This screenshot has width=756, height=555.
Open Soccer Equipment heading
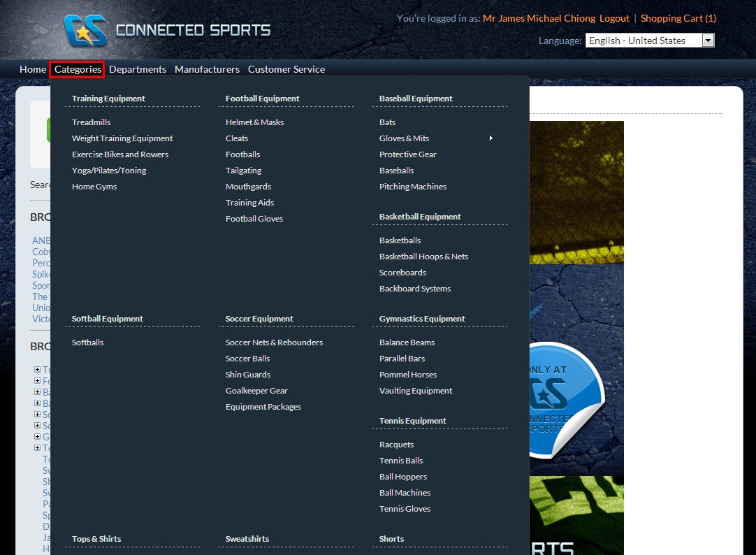click(259, 319)
